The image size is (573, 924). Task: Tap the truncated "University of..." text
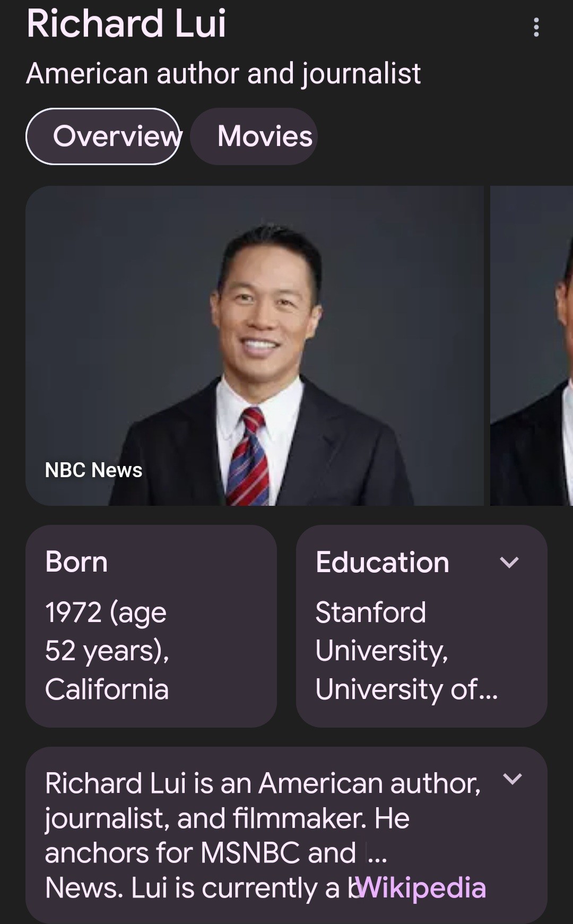pos(406,689)
